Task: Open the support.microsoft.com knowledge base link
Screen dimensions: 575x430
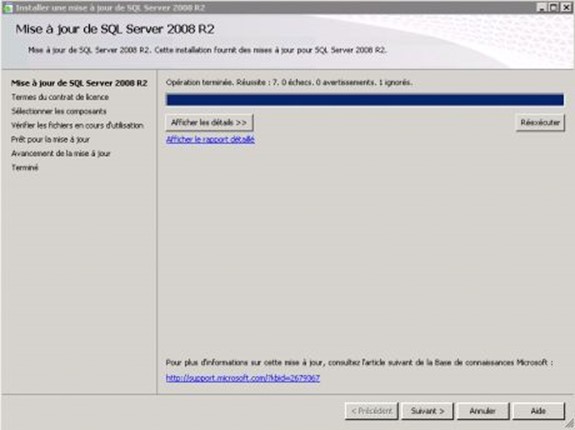Action: pyautogui.click(x=243, y=378)
